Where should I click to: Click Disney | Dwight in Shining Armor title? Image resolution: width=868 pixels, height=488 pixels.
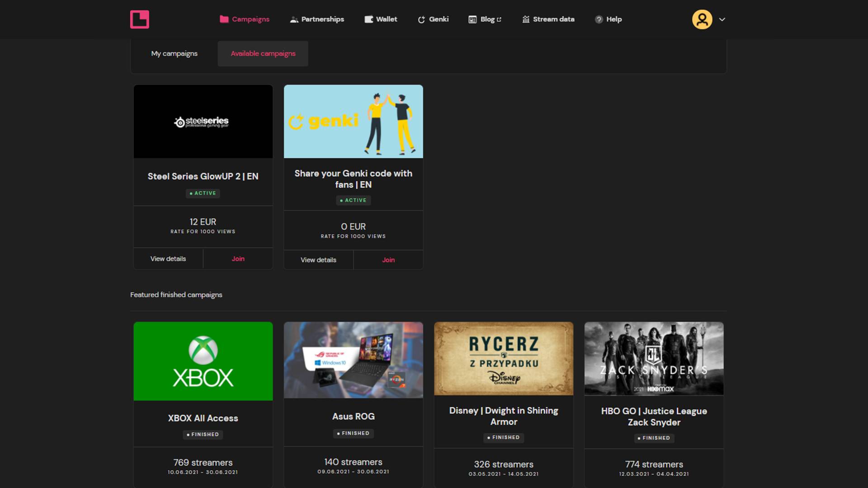[504, 416]
